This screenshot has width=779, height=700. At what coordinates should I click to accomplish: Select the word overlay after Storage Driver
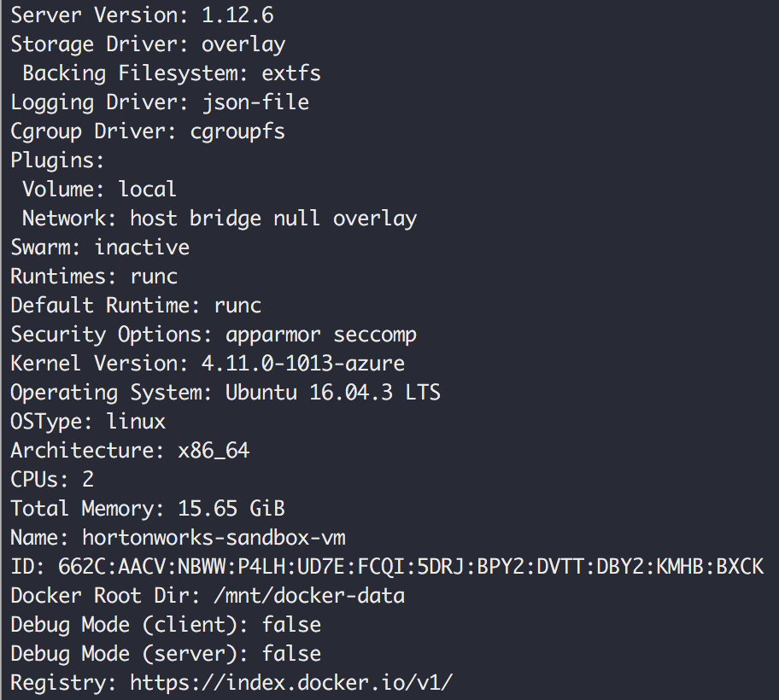(243, 44)
